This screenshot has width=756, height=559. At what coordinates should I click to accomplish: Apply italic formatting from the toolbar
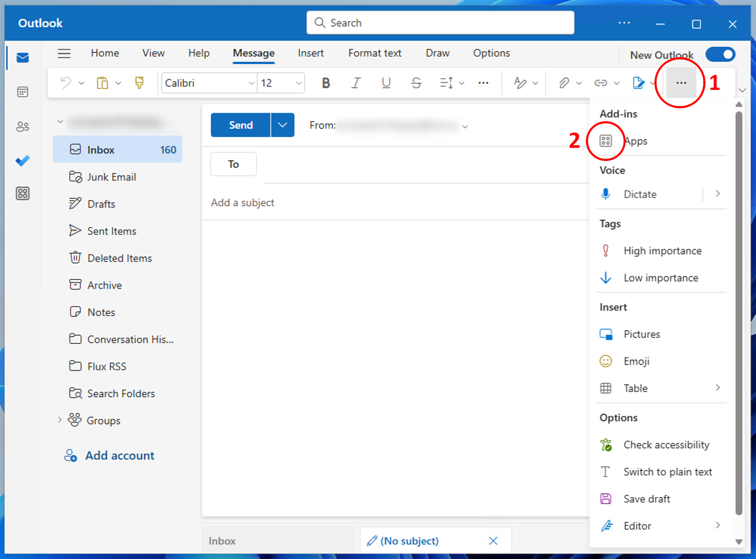356,83
